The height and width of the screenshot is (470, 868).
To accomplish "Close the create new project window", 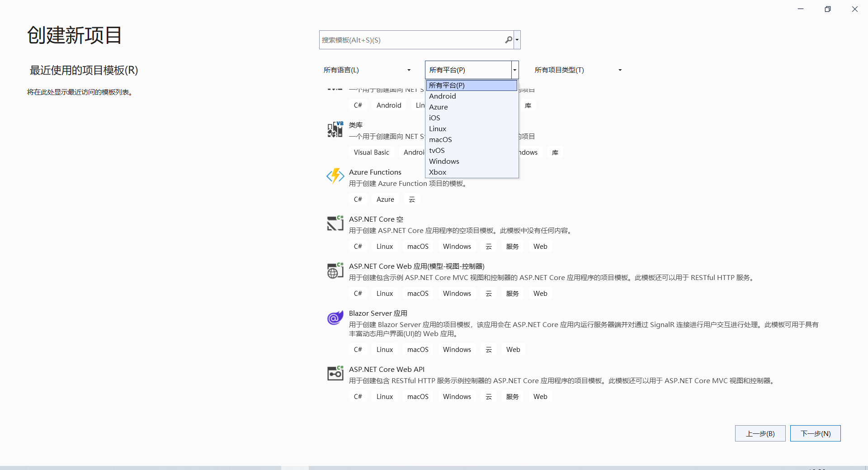I will (854, 9).
